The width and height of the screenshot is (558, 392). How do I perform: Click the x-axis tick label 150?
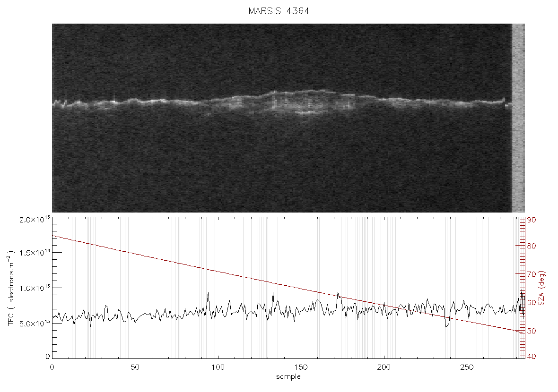[301, 367]
